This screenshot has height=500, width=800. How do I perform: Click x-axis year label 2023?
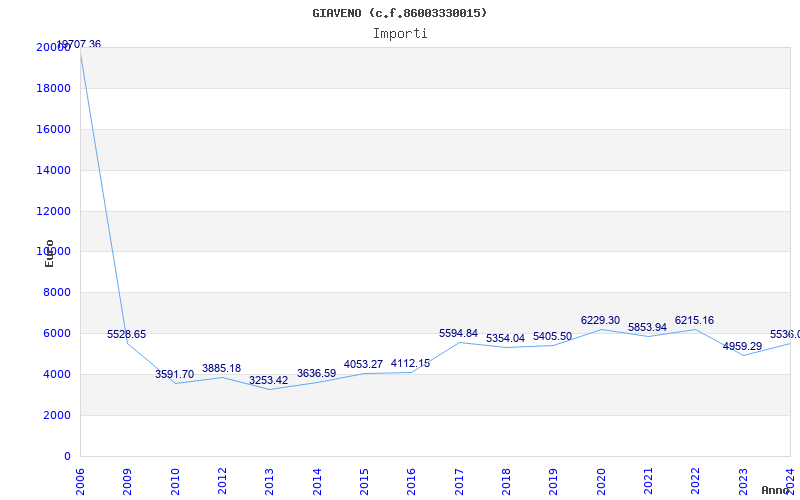pyautogui.click(x=743, y=482)
